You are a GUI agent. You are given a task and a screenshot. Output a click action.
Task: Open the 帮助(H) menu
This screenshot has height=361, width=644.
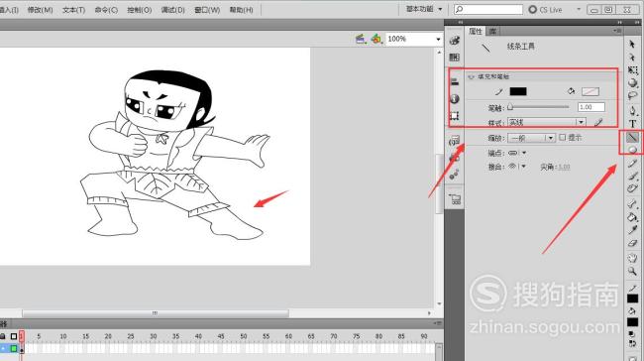tap(241, 10)
